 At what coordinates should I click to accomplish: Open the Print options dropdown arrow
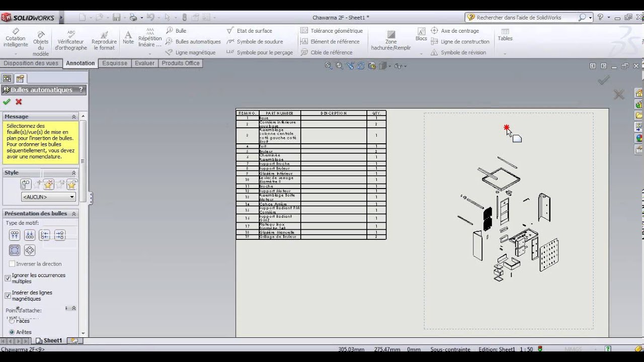coord(141,18)
